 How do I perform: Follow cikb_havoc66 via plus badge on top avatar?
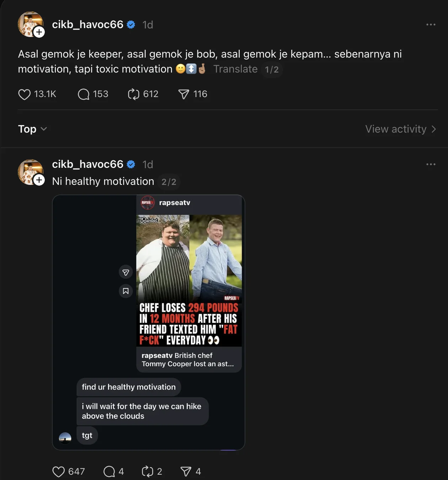pos(39,32)
